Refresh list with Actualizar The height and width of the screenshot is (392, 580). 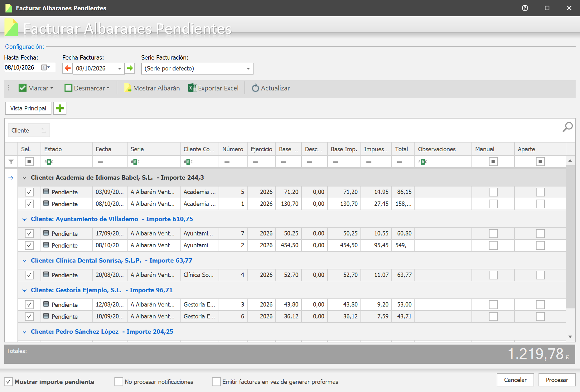pos(271,88)
